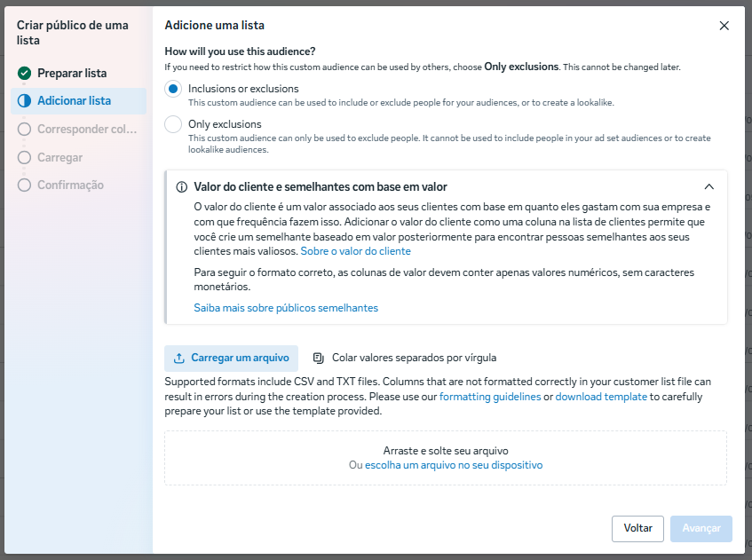Switch to Colar valores separados por vírgula tab

(404, 359)
